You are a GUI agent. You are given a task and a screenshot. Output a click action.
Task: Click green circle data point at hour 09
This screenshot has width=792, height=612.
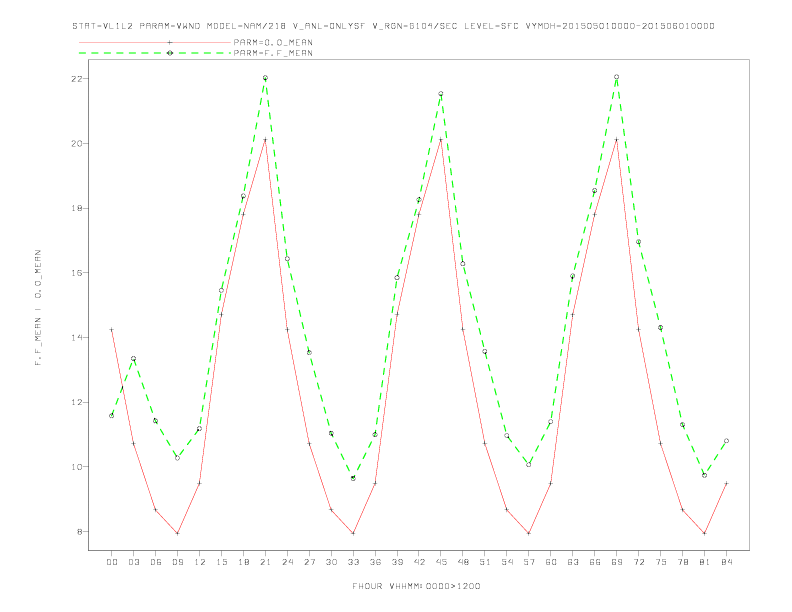tap(177, 458)
